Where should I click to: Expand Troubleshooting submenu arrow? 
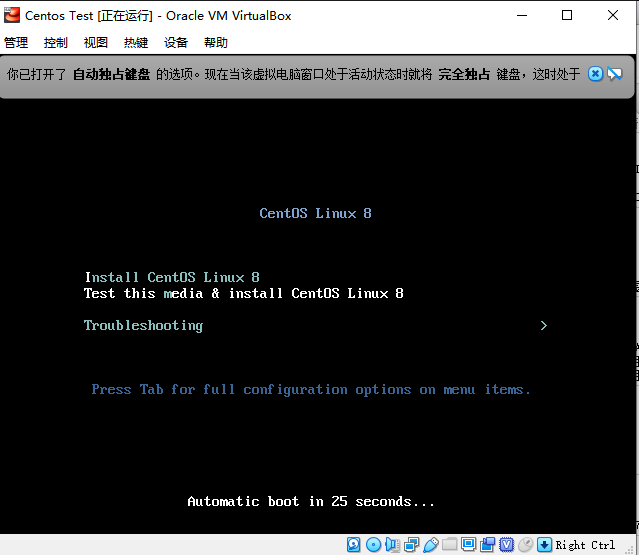(x=543, y=326)
